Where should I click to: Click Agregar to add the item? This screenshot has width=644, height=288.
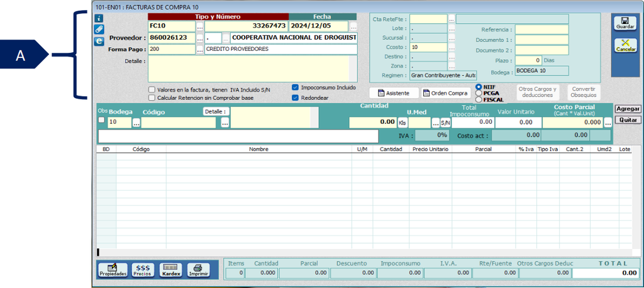(x=628, y=109)
